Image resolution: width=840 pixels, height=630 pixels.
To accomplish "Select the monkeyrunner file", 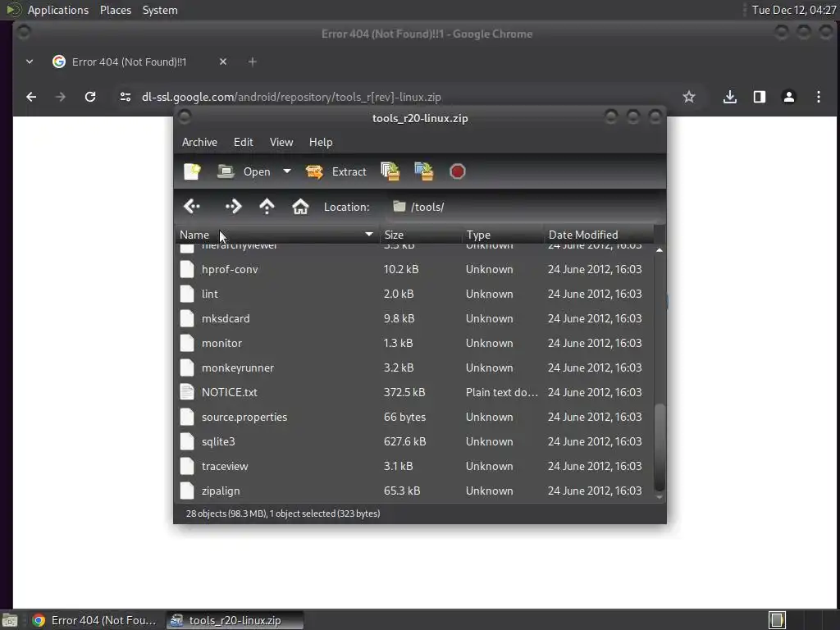I will coord(413,367).
